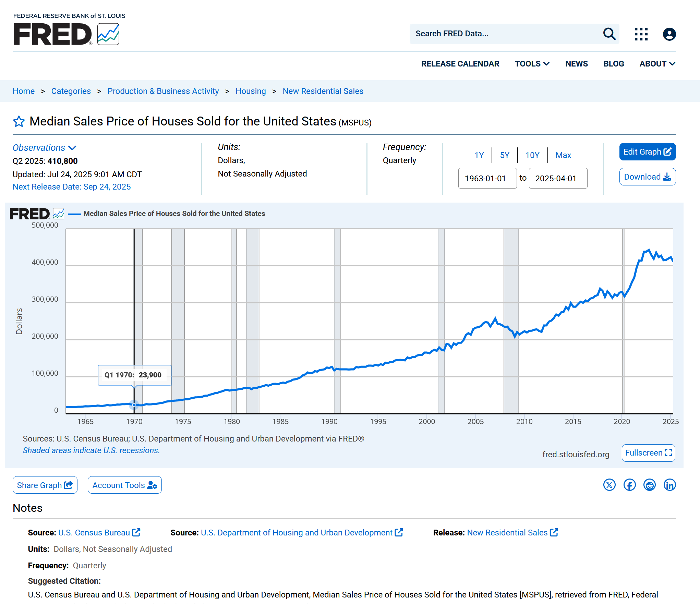Click the Download button

647,177
